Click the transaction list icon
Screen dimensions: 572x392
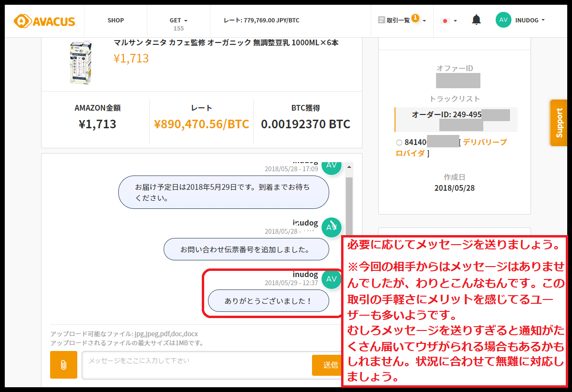(x=381, y=21)
